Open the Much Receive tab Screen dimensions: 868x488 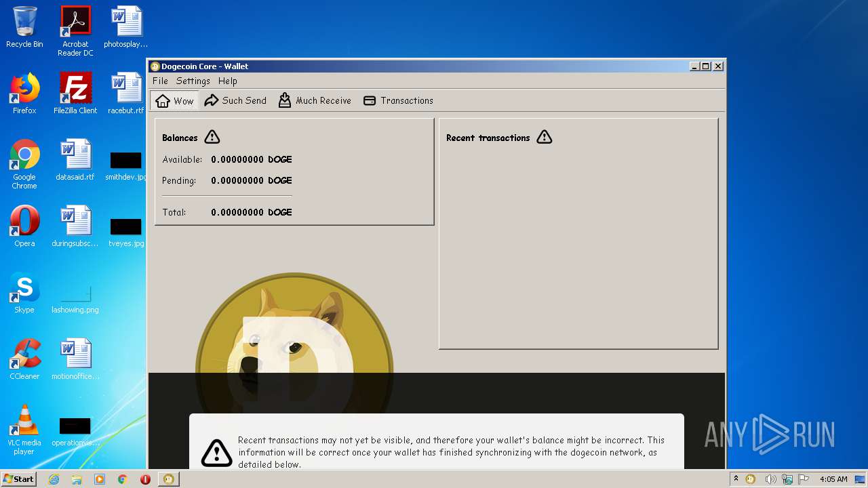pos(315,100)
